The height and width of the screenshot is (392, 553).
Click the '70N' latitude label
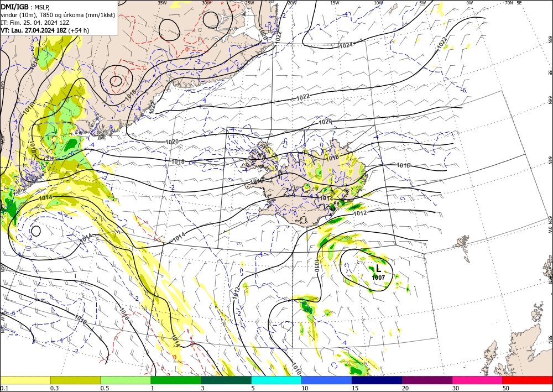coord(509,2)
